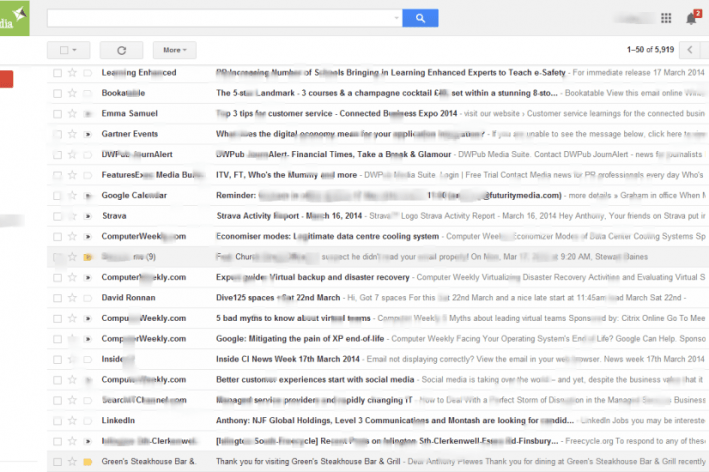Screen dimensions: 709x472
Task: Click the red compose button at left edge
Action: (x=6, y=79)
